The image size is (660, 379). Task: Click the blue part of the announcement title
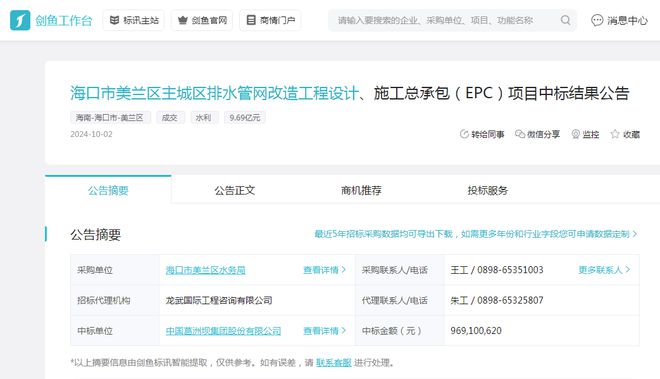(x=214, y=93)
